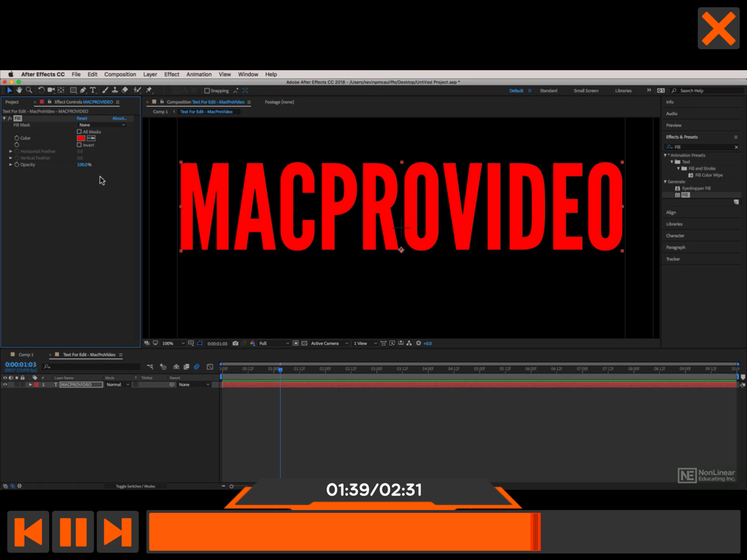Toggle the Color property stopwatch
This screenshot has width=747, height=560.
point(16,138)
